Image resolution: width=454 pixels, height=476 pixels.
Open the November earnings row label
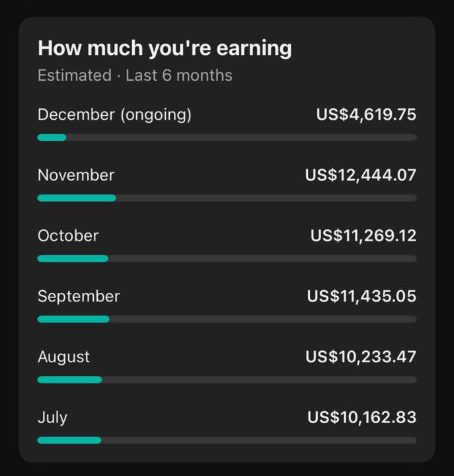(x=76, y=175)
